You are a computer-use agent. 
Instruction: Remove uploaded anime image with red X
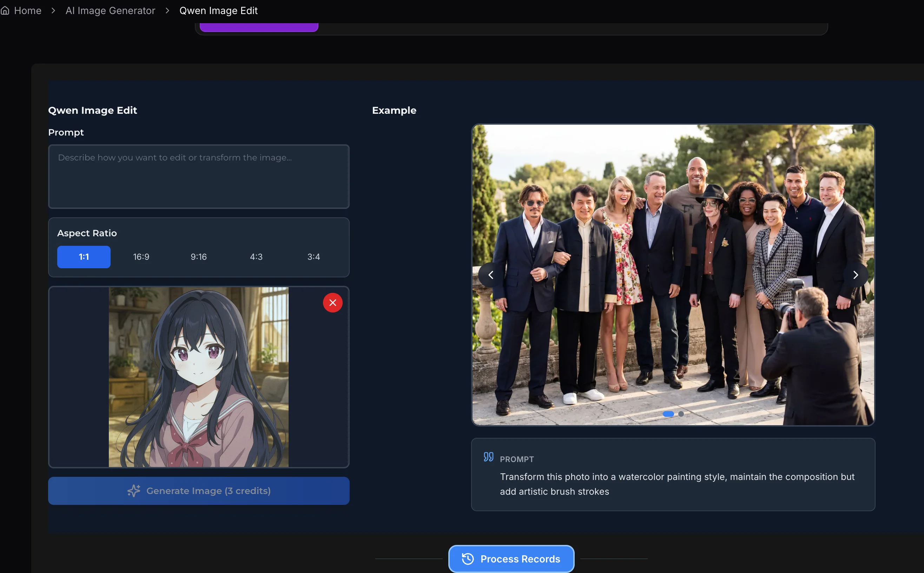pyautogui.click(x=332, y=302)
